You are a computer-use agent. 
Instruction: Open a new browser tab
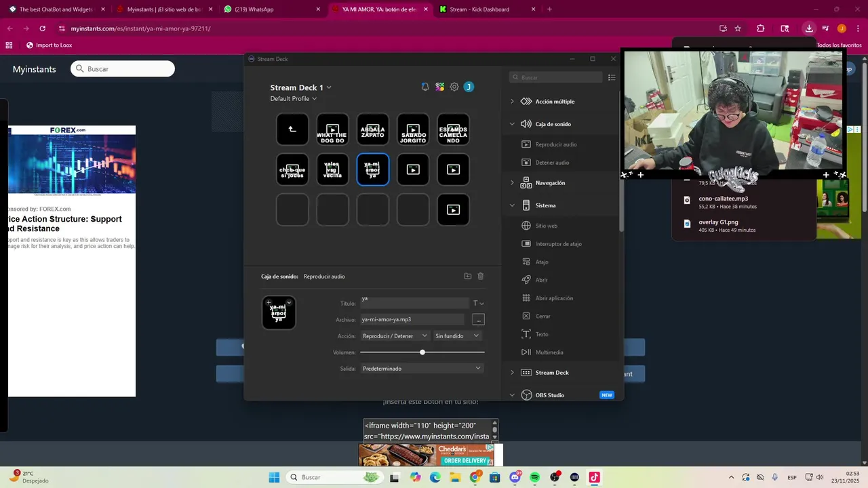pos(549,9)
